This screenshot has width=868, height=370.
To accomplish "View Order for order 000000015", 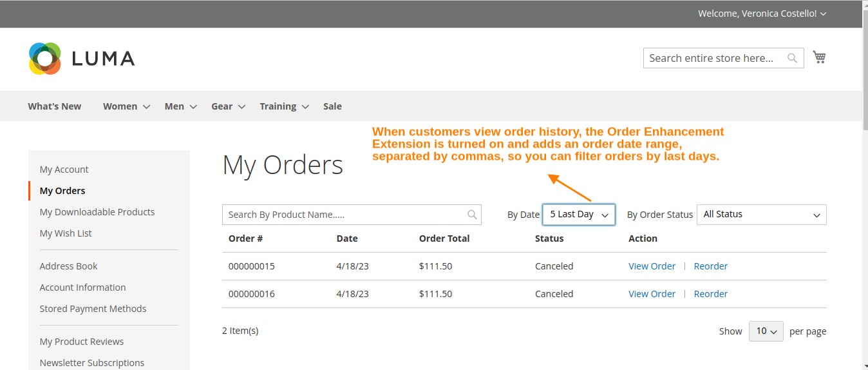I will tap(652, 266).
